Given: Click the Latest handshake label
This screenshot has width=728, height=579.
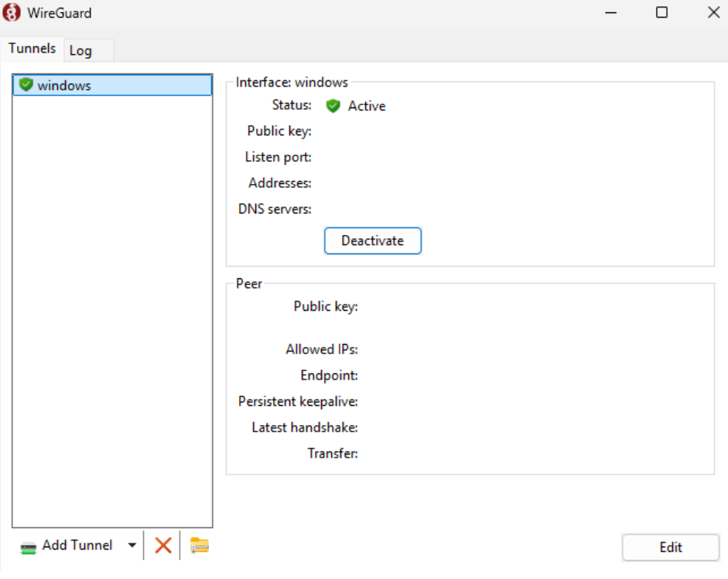Looking at the screenshot, I should tap(305, 427).
